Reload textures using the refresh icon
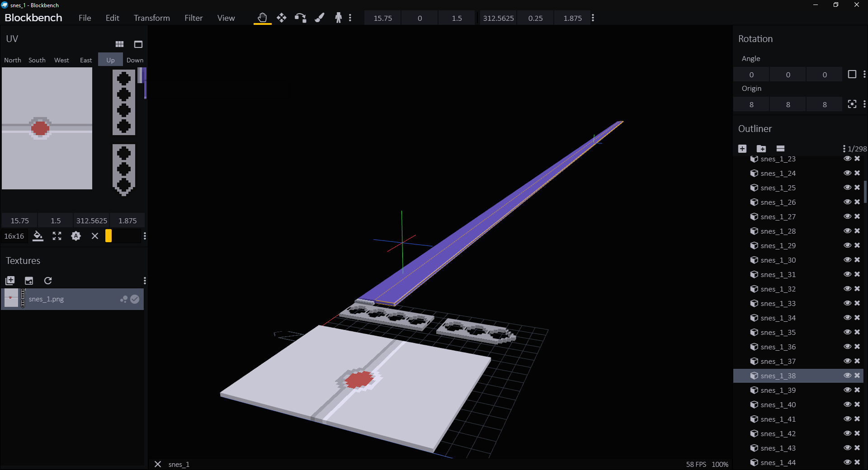The image size is (868, 470). pos(48,281)
